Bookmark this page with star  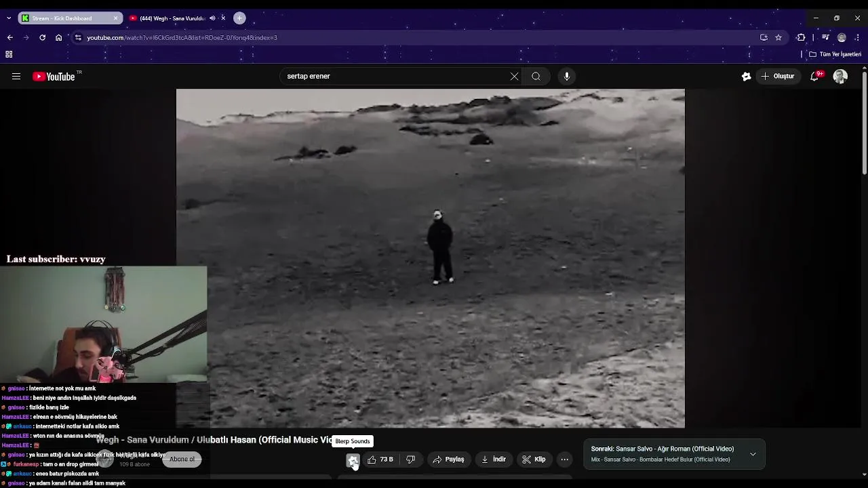(x=778, y=37)
